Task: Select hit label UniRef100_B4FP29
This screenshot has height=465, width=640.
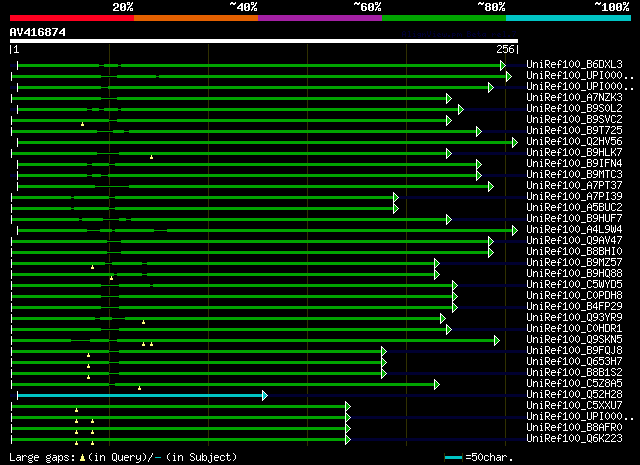Action: (574, 307)
